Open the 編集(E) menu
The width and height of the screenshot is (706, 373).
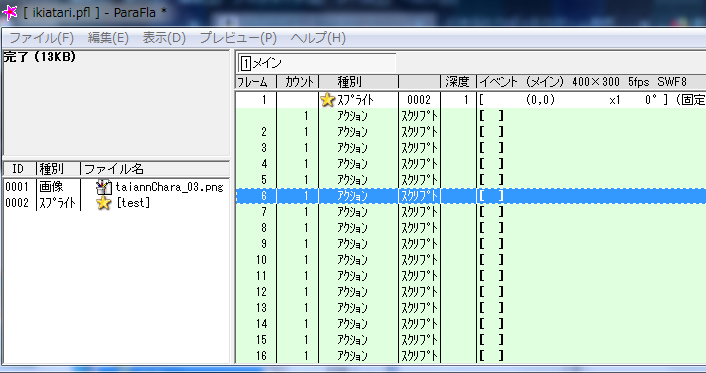tap(108, 38)
